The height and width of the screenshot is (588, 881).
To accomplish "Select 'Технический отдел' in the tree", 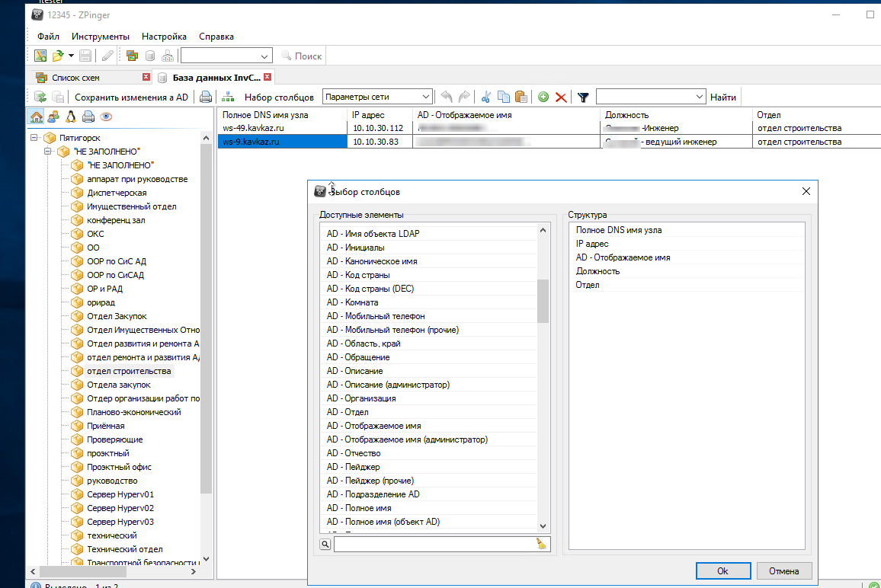I will point(124,549).
